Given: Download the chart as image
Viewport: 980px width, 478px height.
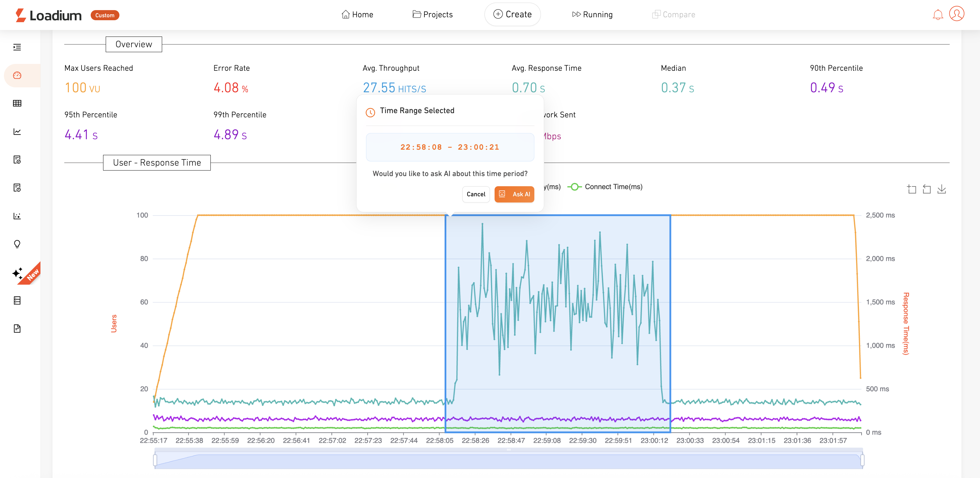Looking at the screenshot, I should coord(941,189).
